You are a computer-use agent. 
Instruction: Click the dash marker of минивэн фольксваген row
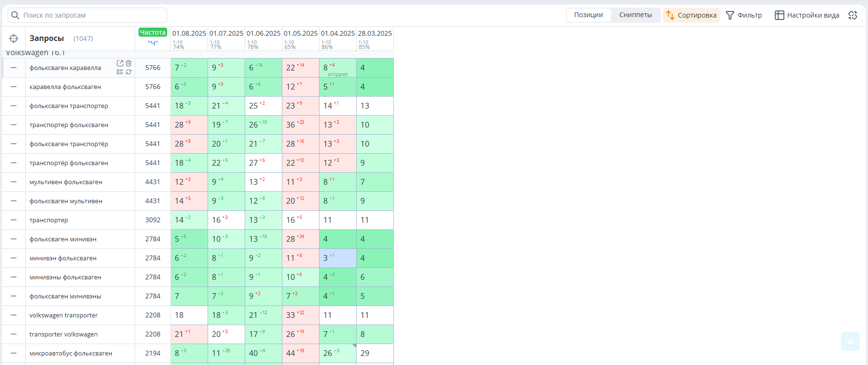point(14,258)
